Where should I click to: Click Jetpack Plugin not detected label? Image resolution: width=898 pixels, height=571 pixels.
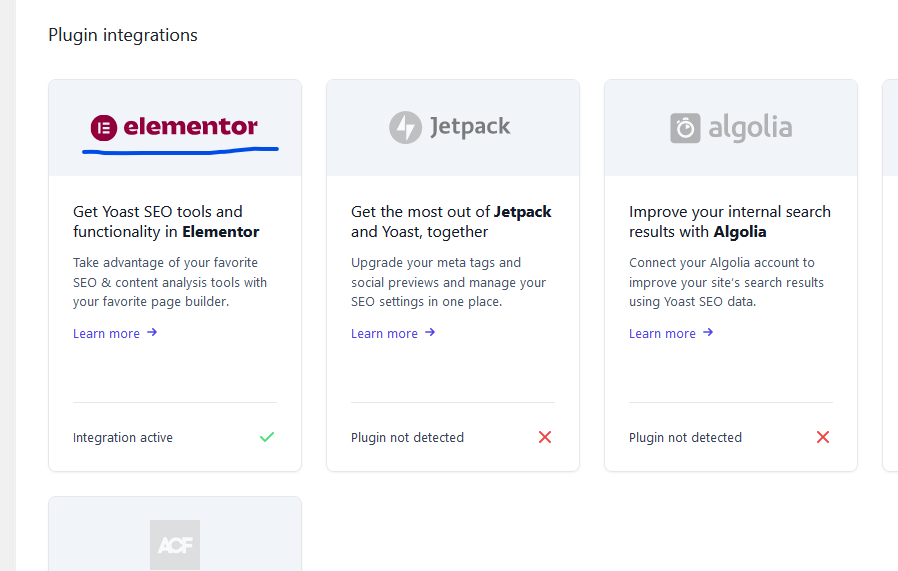[407, 438]
